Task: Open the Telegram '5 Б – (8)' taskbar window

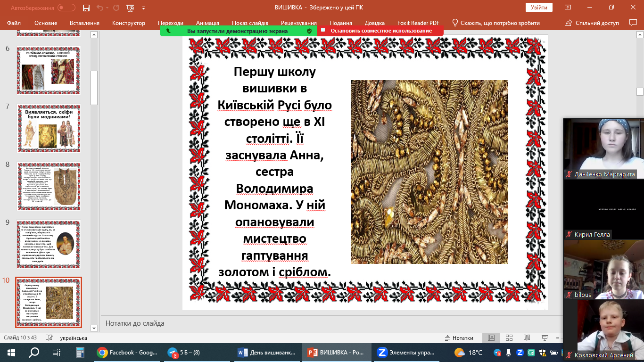Action: [x=197, y=352]
